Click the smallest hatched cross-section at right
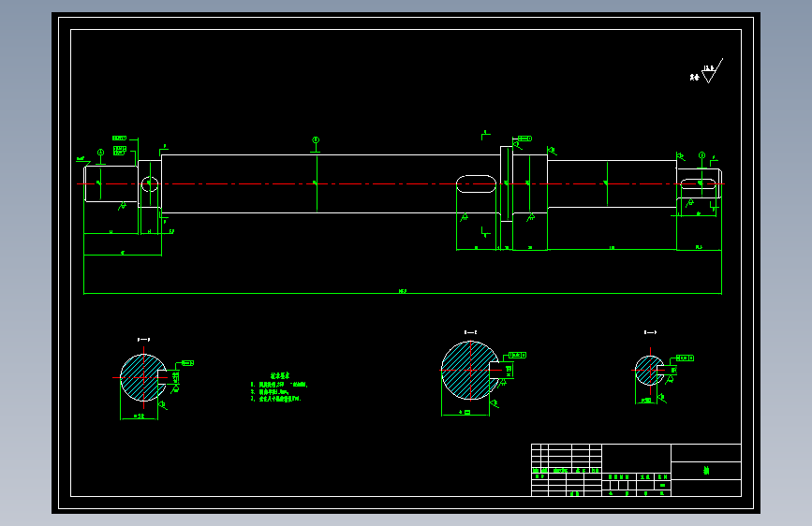This screenshot has height=526, width=812. coord(650,371)
